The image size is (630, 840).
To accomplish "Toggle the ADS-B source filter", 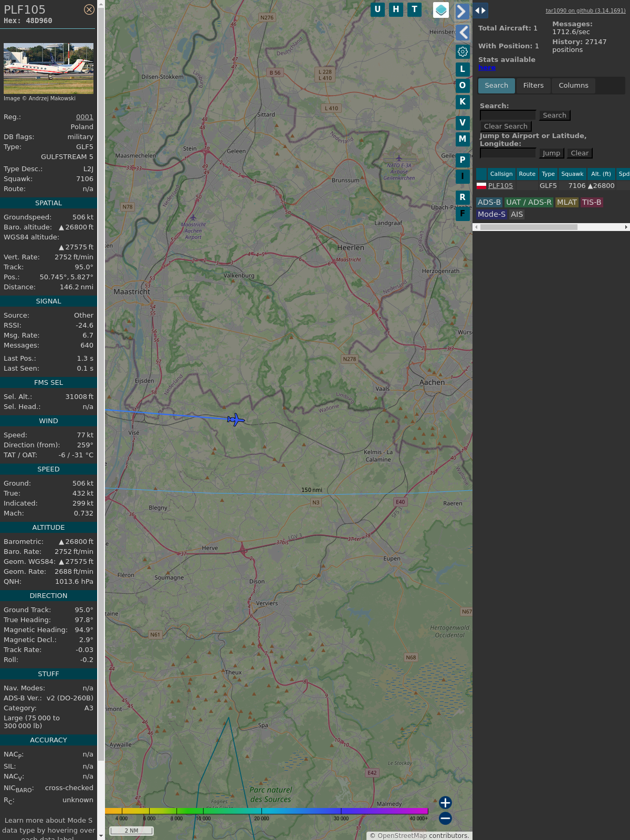I will tap(489, 202).
